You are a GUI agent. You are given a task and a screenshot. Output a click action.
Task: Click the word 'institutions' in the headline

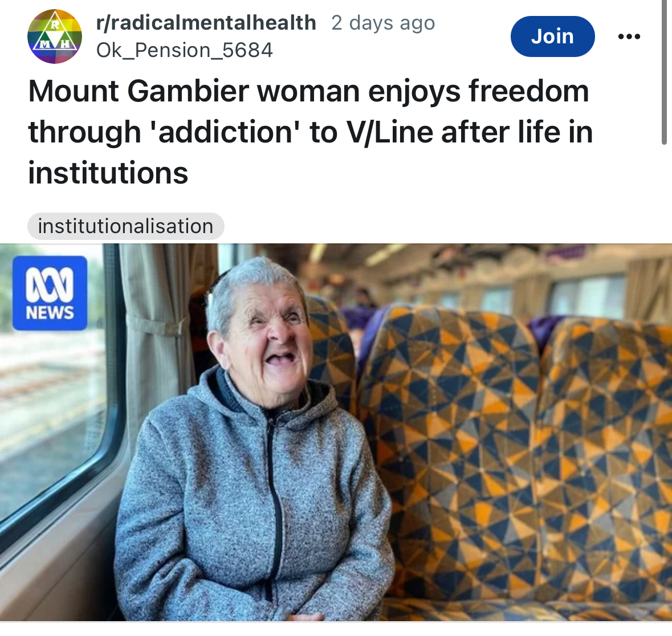[x=108, y=173]
